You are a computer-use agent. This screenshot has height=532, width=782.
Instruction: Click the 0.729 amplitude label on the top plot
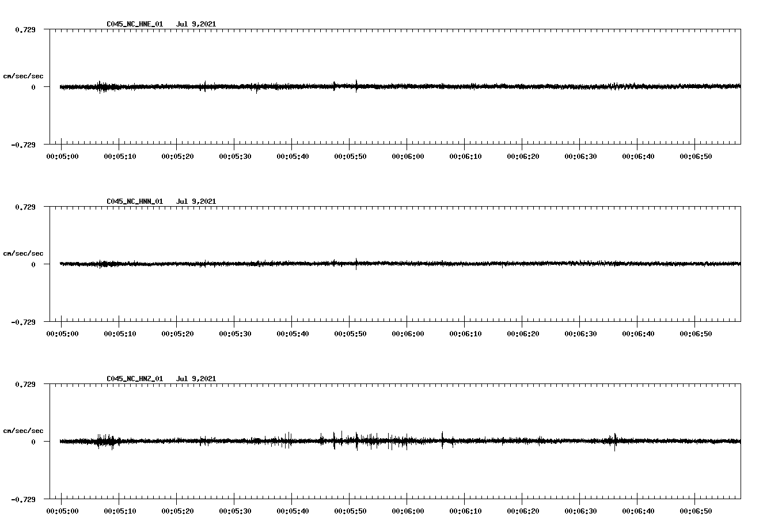coord(25,29)
